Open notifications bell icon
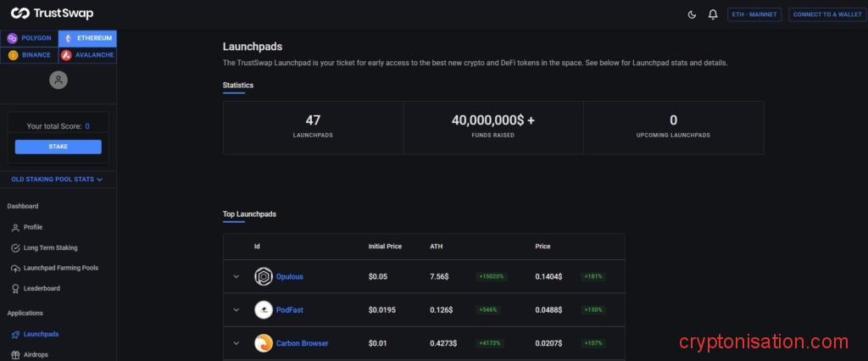 713,14
